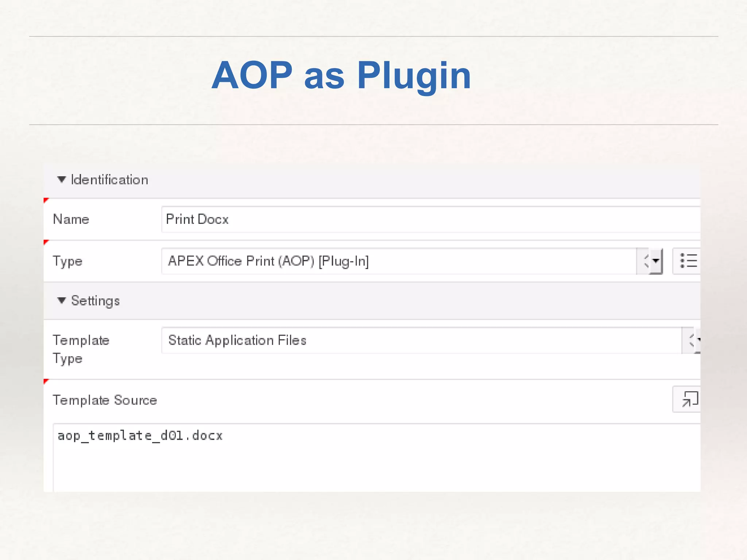The width and height of the screenshot is (747, 560).
Task: Collapse the Settings section
Action: 61,301
